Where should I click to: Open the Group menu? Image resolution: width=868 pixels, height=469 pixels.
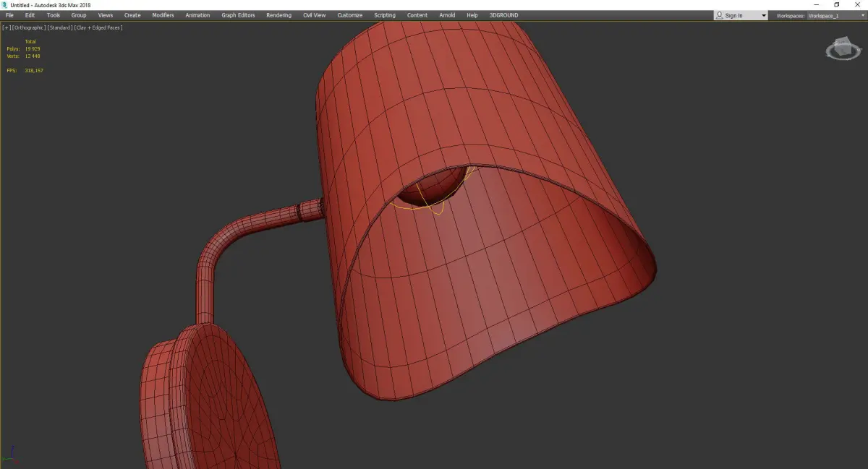(78, 15)
